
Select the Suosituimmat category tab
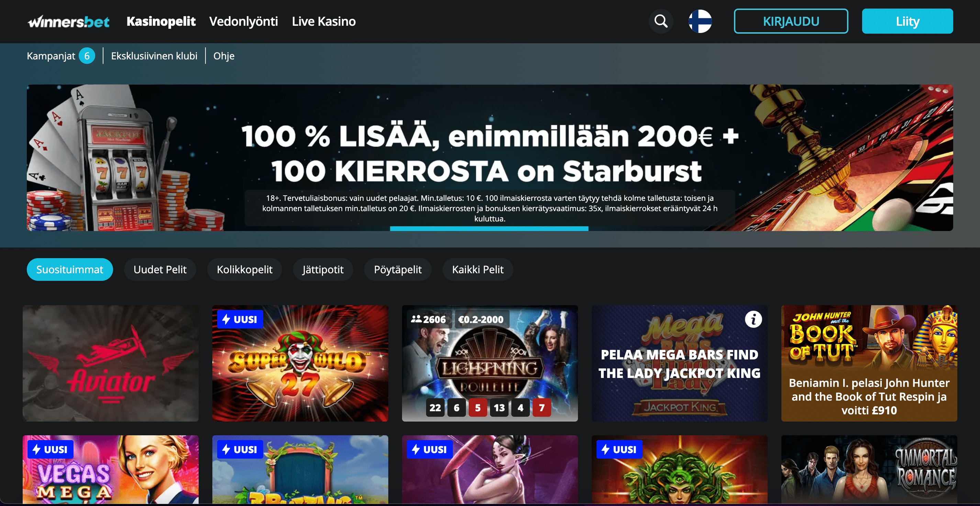click(70, 269)
